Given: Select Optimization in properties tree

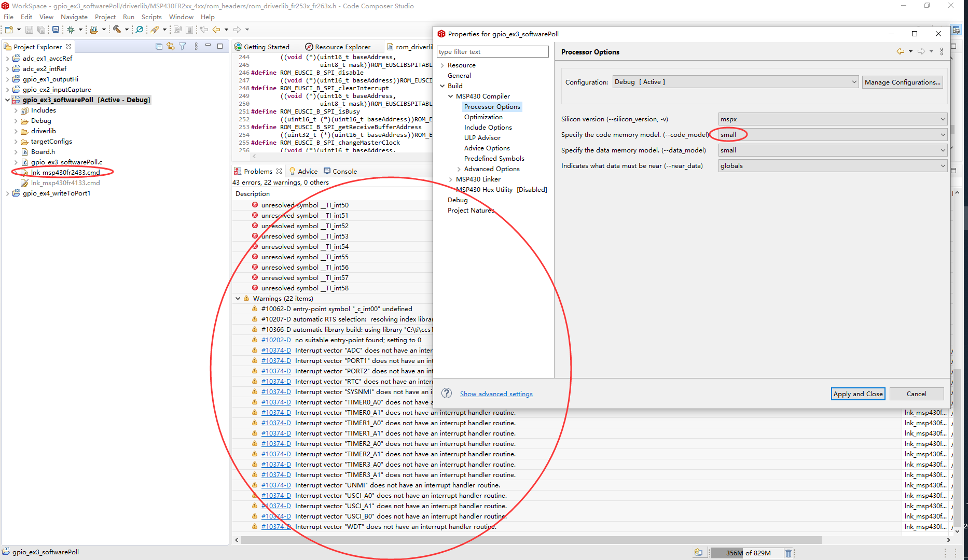Looking at the screenshot, I should 483,117.
